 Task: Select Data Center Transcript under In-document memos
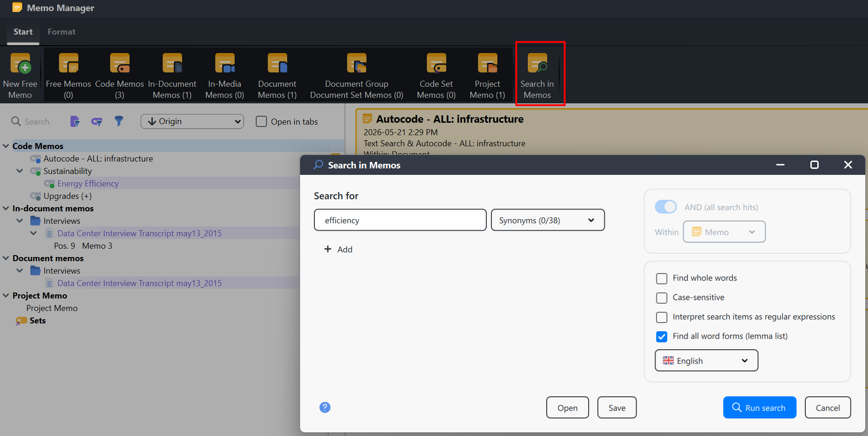point(139,233)
